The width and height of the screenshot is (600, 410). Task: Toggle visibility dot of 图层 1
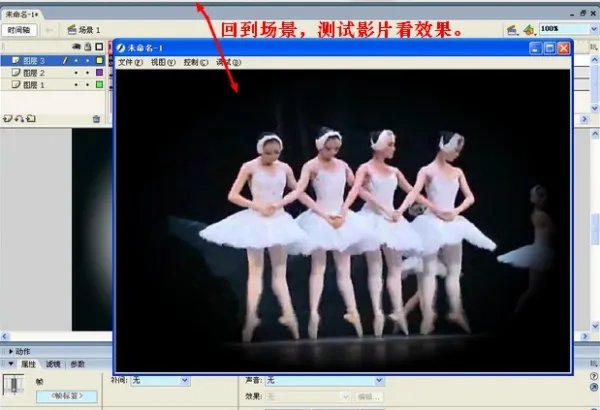point(76,85)
